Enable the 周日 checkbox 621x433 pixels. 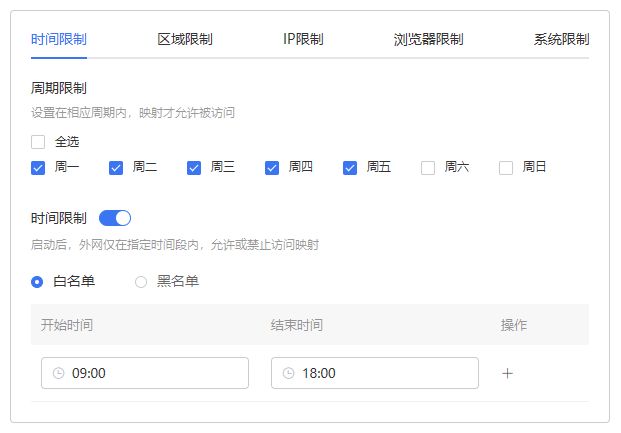[x=506, y=168]
